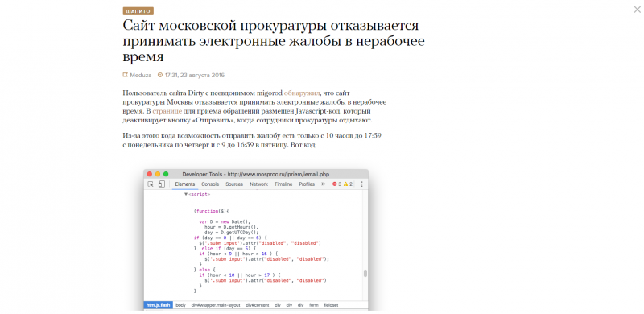Click the article headline about прокуратура
Screen dimensions: 644x314
pyautogui.click(x=274, y=41)
